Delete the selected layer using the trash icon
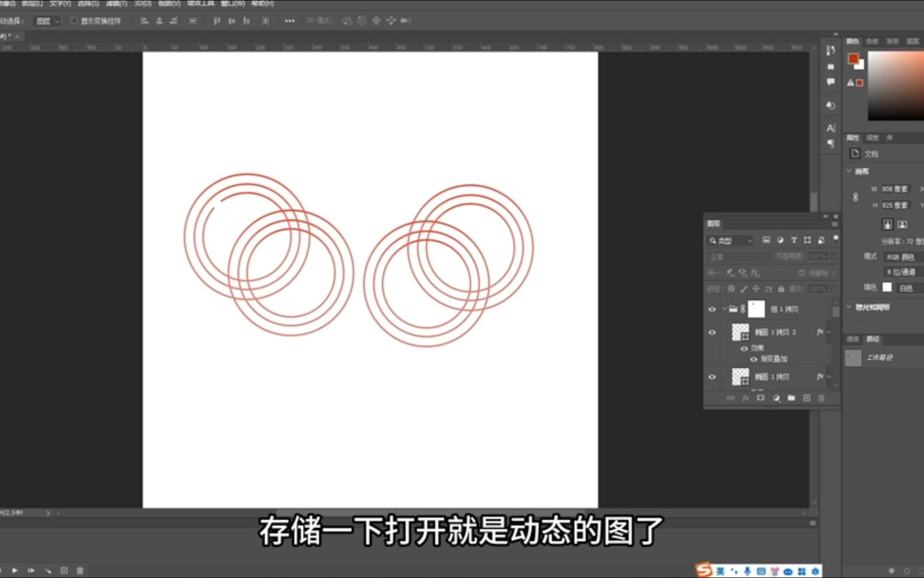This screenshot has height=578, width=924. [x=822, y=398]
